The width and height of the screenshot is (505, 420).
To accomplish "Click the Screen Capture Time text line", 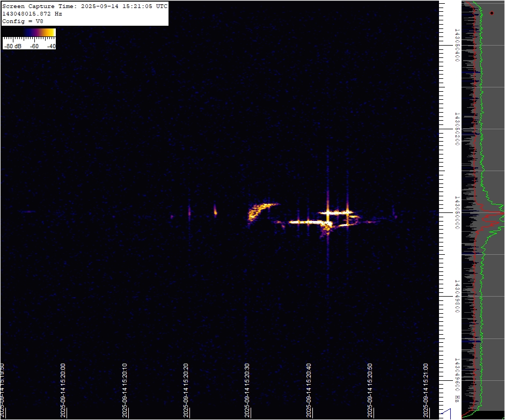I will tap(85, 6).
